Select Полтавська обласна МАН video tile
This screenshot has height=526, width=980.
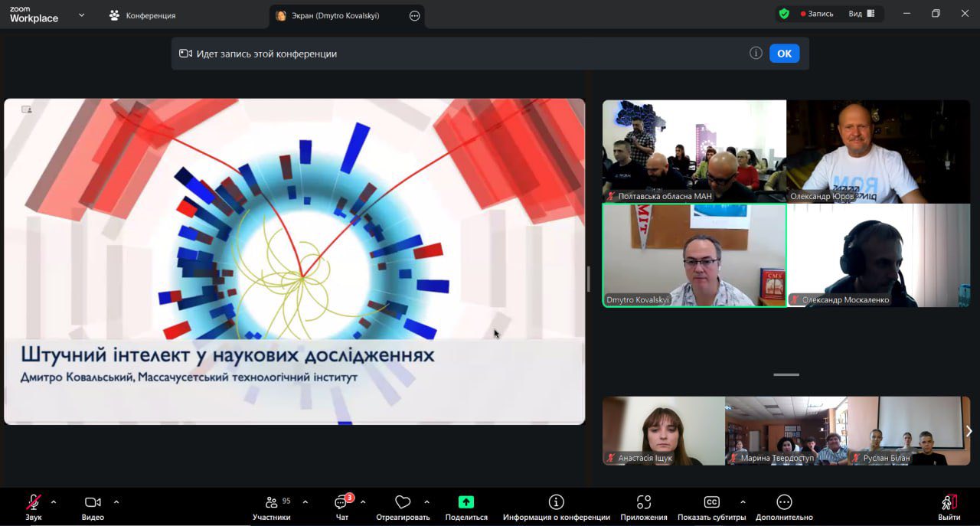coord(694,151)
